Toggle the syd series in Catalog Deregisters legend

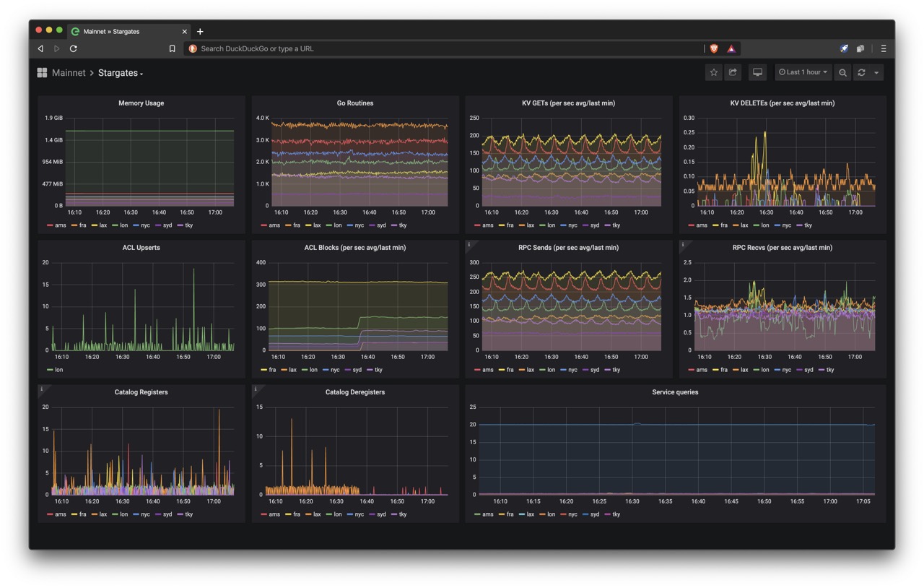click(x=381, y=514)
